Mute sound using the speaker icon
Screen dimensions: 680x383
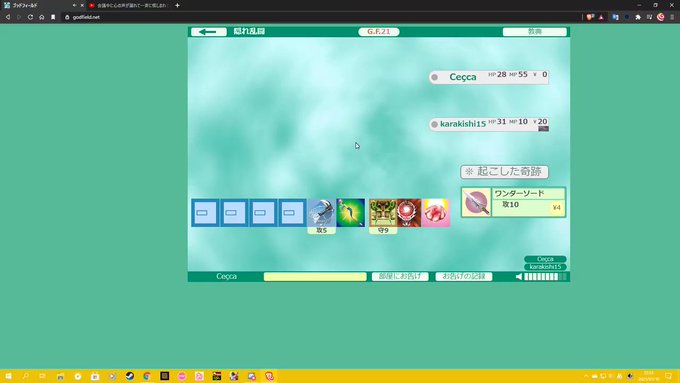coord(519,277)
